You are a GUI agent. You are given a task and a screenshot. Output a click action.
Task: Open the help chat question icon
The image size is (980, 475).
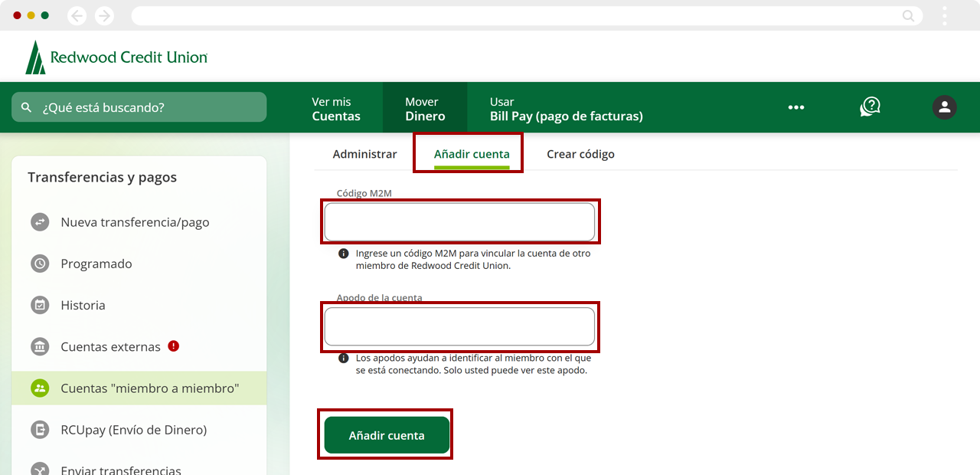click(870, 107)
